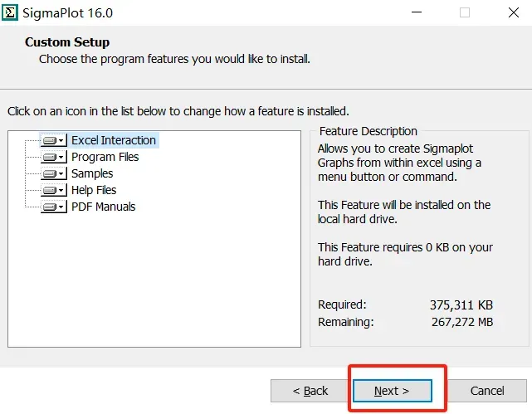Viewport: 532px width, 414px height.
Task: Click the Samples feature drive icon
Action: (x=50, y=173)
